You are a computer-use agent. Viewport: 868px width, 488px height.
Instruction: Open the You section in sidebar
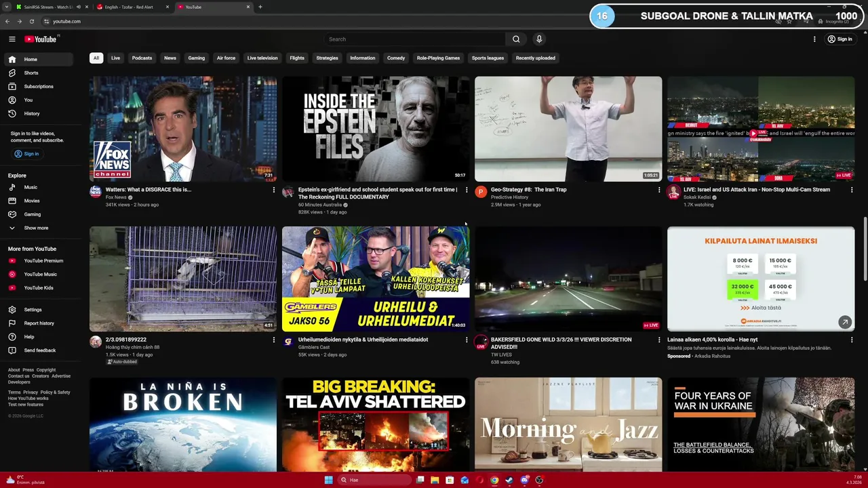coord(38,100)
